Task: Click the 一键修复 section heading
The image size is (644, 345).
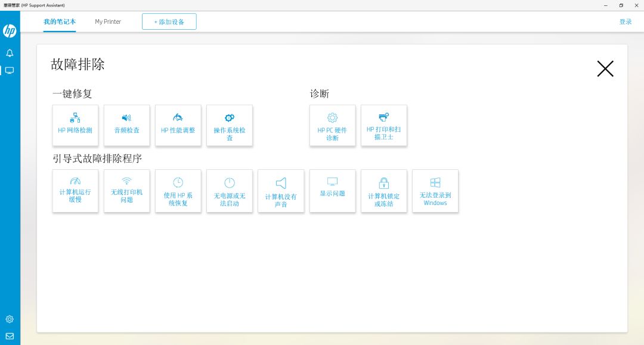Action: click(x=72, y=94)
